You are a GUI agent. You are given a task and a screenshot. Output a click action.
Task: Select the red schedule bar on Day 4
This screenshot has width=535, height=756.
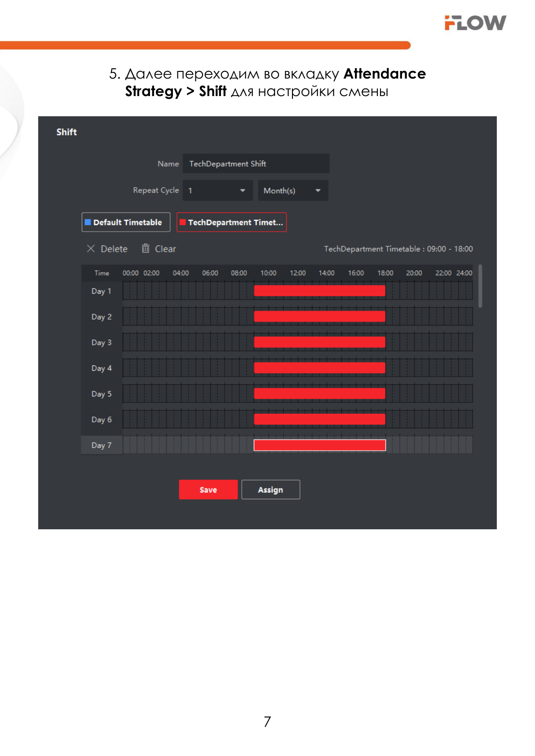pos(319,368)
